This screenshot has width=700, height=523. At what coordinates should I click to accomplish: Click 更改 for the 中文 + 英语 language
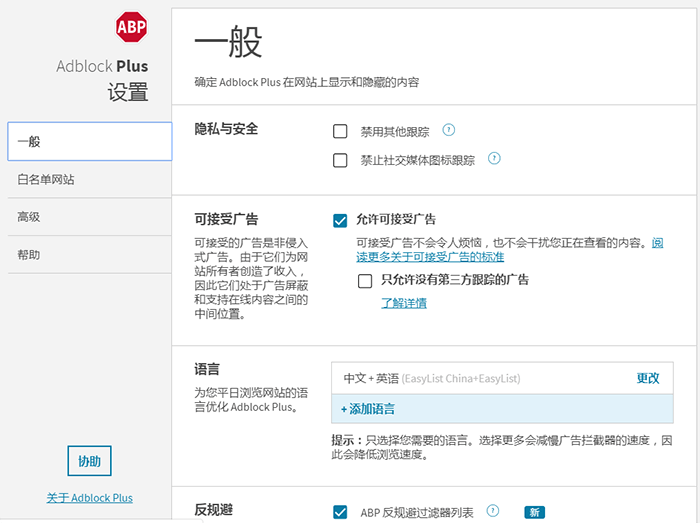coord(648,378)
